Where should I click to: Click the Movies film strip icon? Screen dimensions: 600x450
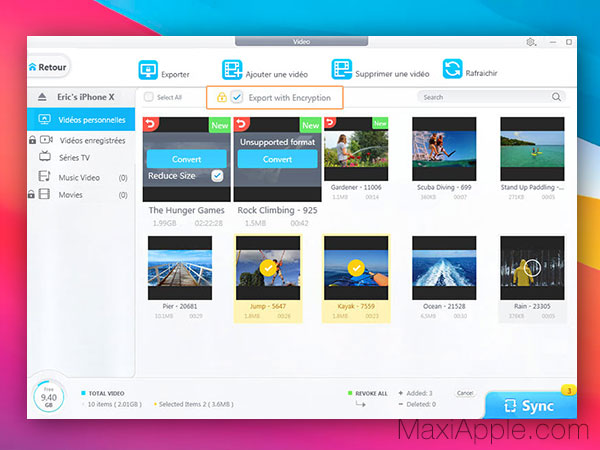44,194
